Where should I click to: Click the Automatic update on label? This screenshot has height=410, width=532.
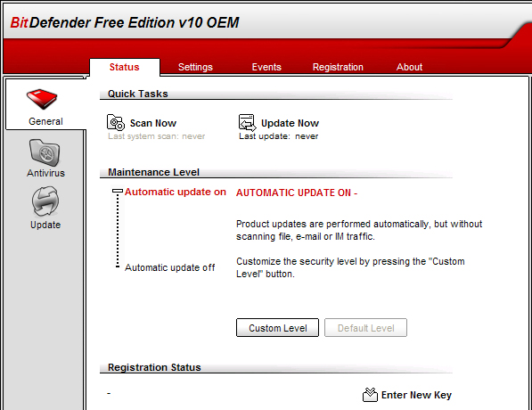[x=176, y=192]
